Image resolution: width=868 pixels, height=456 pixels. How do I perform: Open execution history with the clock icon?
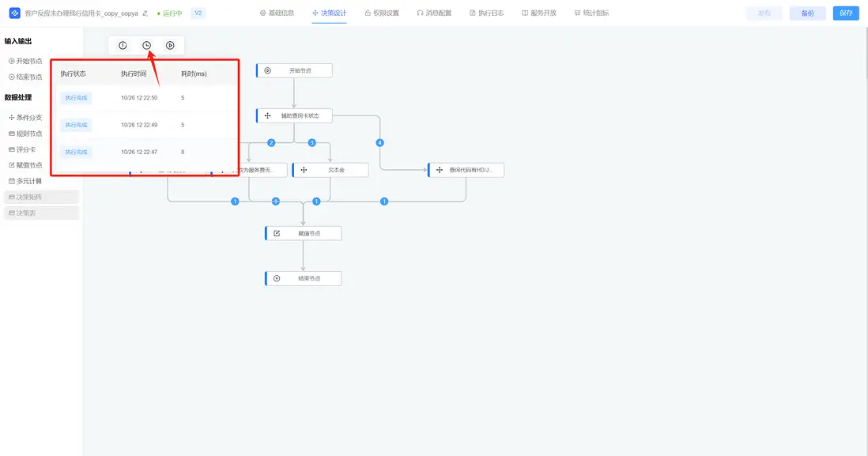coord(146,45)
